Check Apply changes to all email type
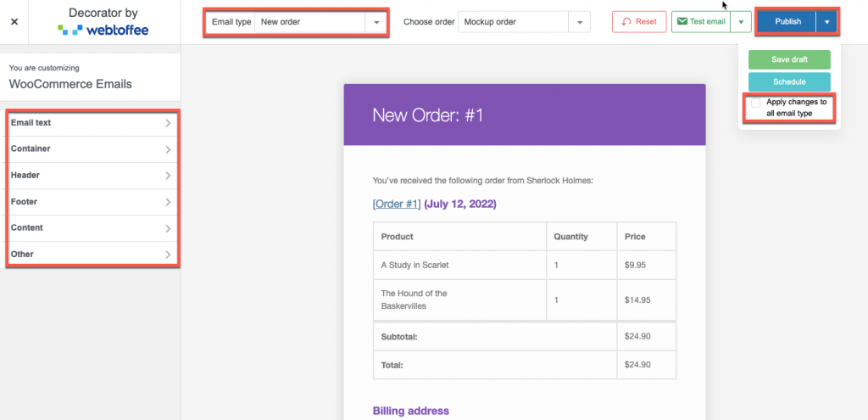 755,103
